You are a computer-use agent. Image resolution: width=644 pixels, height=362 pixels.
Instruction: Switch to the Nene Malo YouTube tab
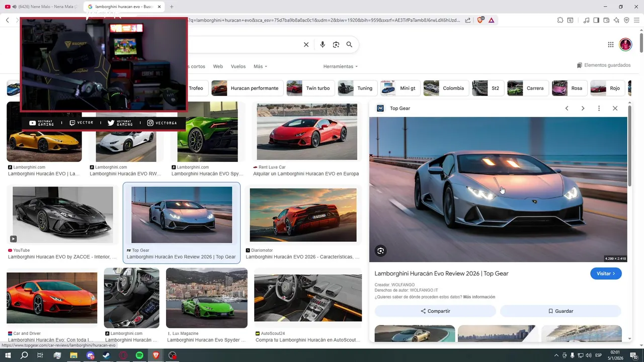[x=41, y=7]
